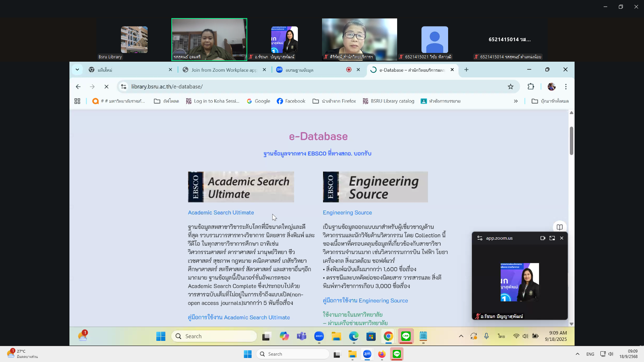Open the apps grid in bookmarks bar
The width and height of the screenshot is (644, 362).
(77, 101)
